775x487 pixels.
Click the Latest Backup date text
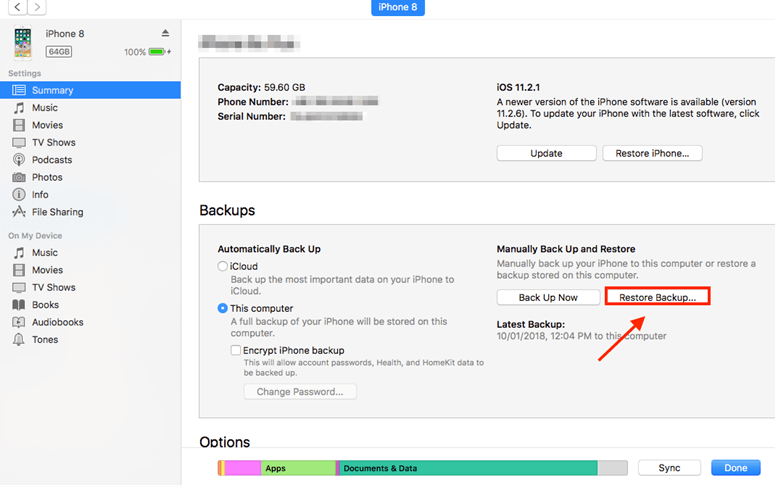pyautogui.click(x=581, y=336)
